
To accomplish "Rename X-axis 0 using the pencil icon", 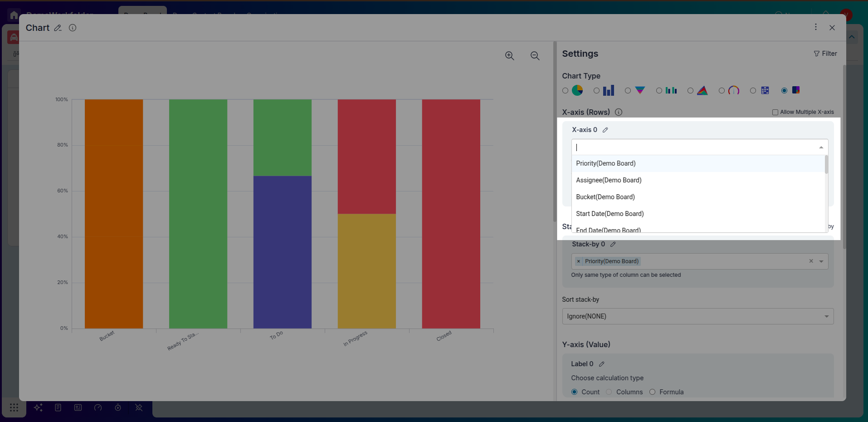I will pyautogui.click(x=605, y=130).
